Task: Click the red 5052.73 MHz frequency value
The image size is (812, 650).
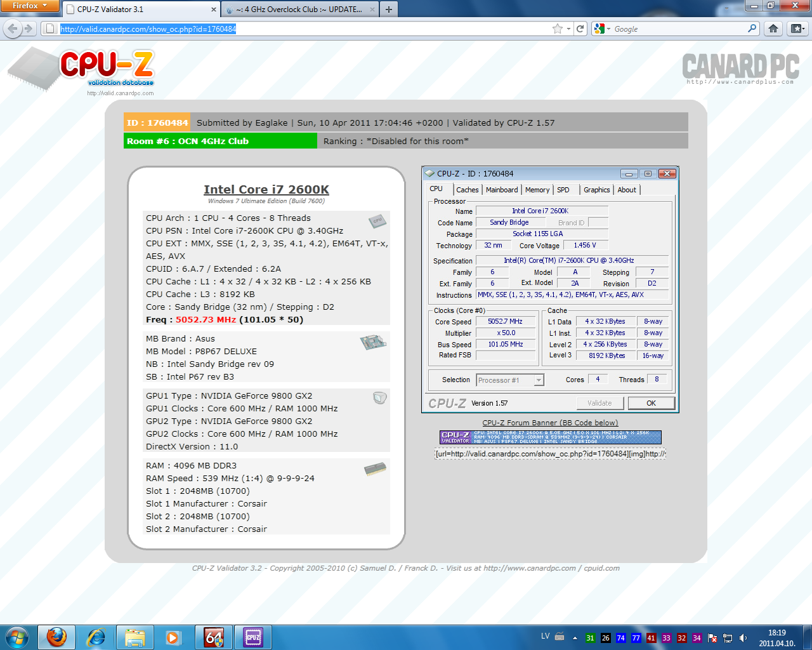Action: click(x=206, y=320)
